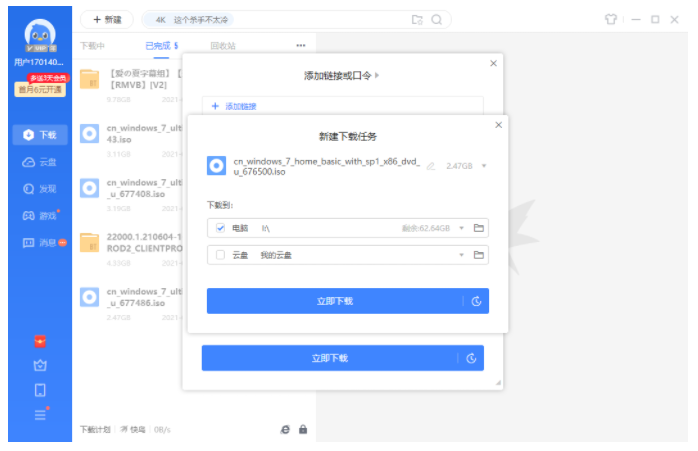
Task: Click the BT folder icon of RMVB item
Action: [89, 79]
